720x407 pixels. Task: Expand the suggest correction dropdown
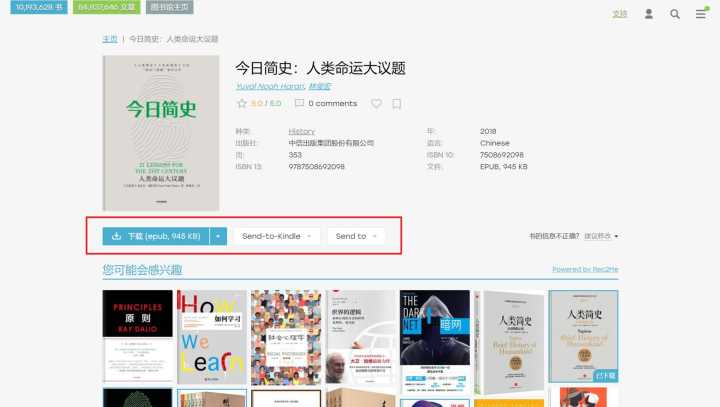click(601, 236)
